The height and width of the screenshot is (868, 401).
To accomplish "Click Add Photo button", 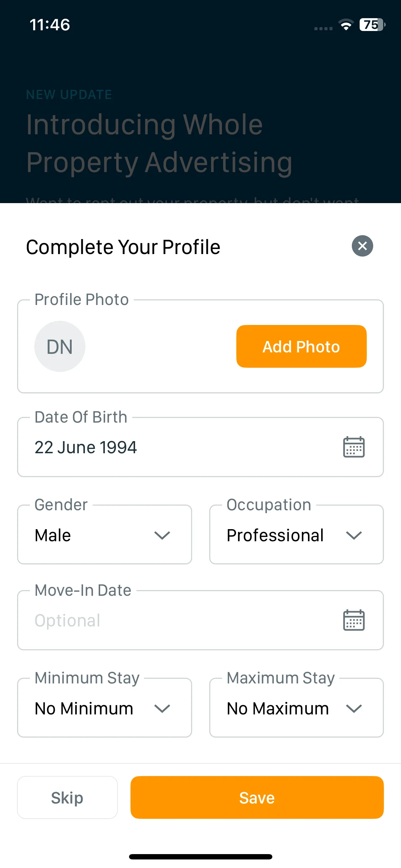I will [301, 346].
